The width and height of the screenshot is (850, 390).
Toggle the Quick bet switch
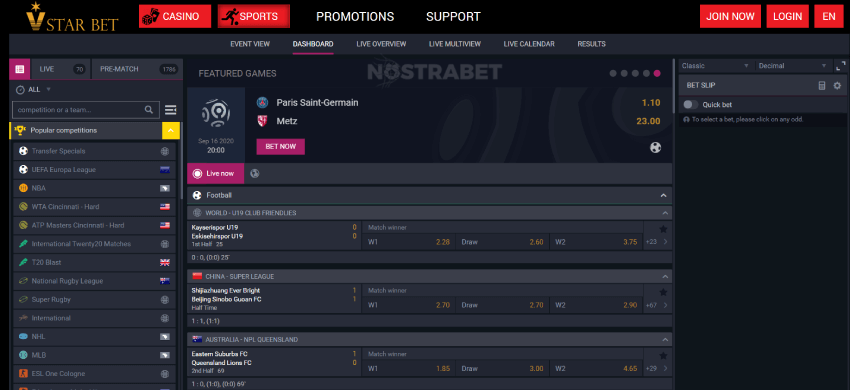(690, 105)
